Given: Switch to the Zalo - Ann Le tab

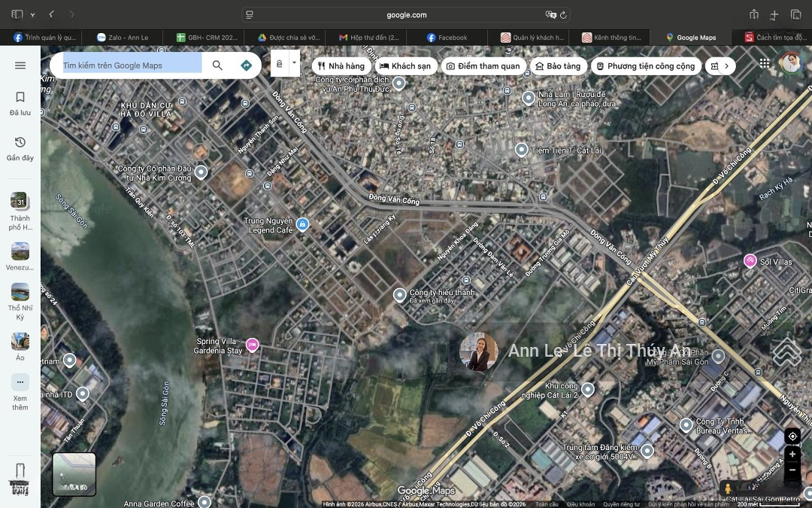Looking at the screenshot, I should [123, 38].
